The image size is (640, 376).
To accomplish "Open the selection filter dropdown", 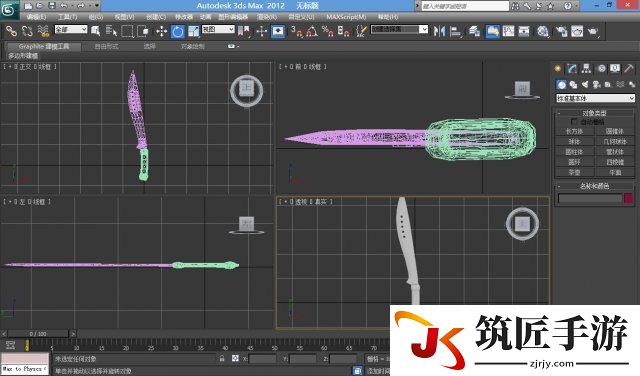I will (71, 29).
